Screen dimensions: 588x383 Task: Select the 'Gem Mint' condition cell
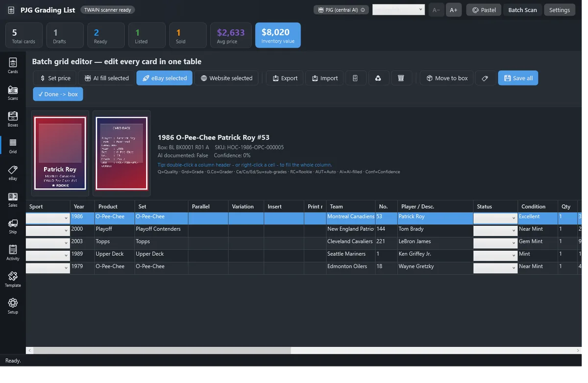click(538, 243)
